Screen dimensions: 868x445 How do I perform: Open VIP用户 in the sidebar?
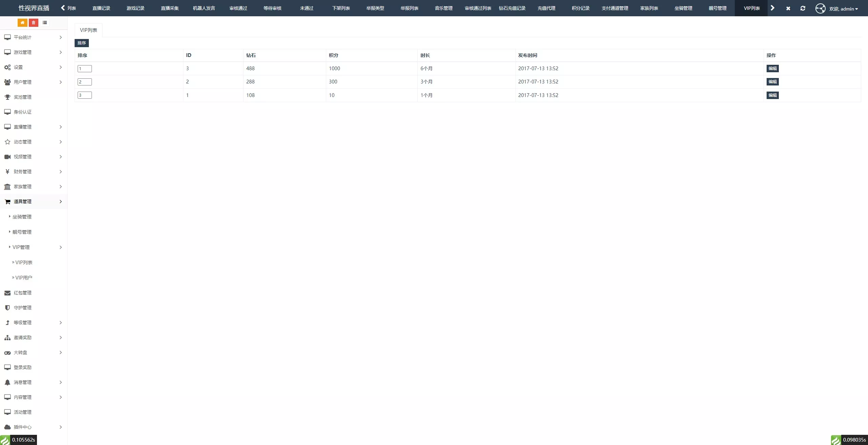pos(24,277)
